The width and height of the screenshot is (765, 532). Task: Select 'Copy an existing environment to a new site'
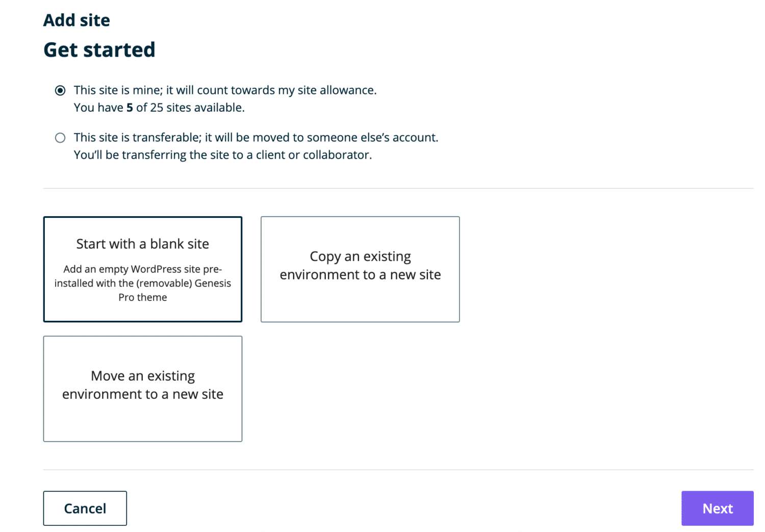tap(360, 269)
